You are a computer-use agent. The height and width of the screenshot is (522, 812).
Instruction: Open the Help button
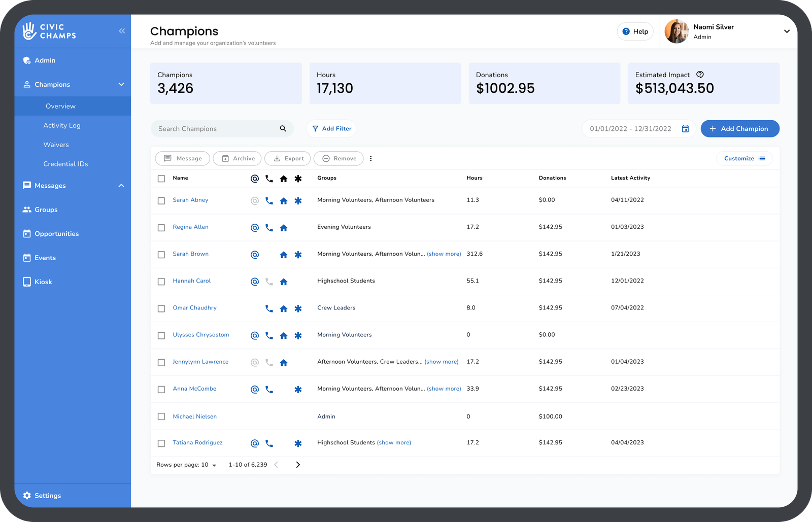[635, 31]
